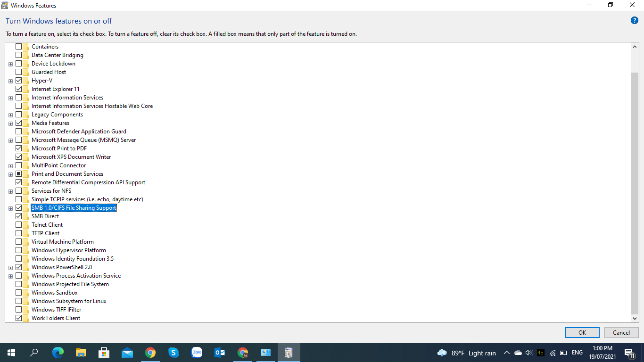The height and width of the screenshot is (362, 644).
Task: Click the Windows Features taskbar icon
Action: click(x=289, y=353)
